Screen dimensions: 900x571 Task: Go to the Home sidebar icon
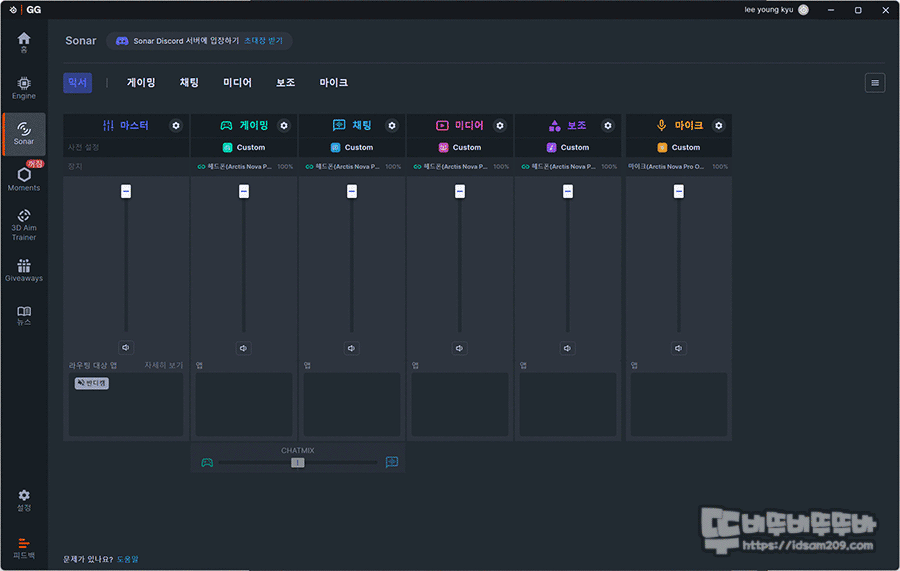point(24,42)
